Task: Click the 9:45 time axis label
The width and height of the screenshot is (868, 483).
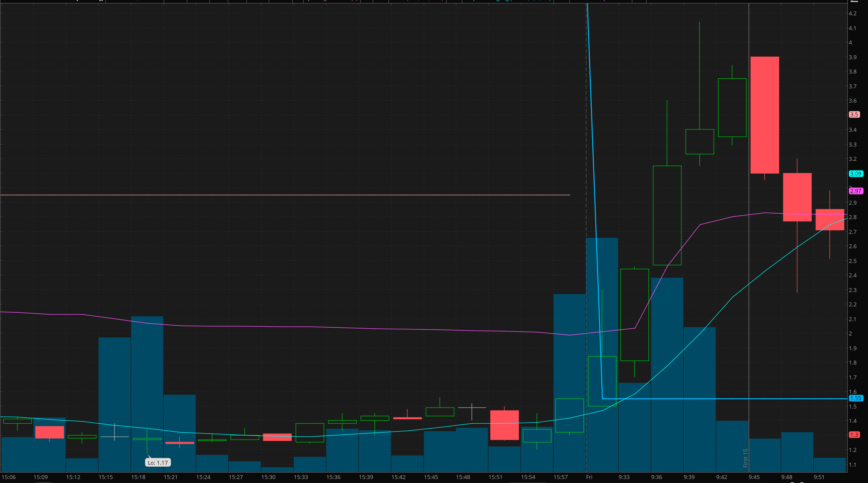Action: coord(754,477)
